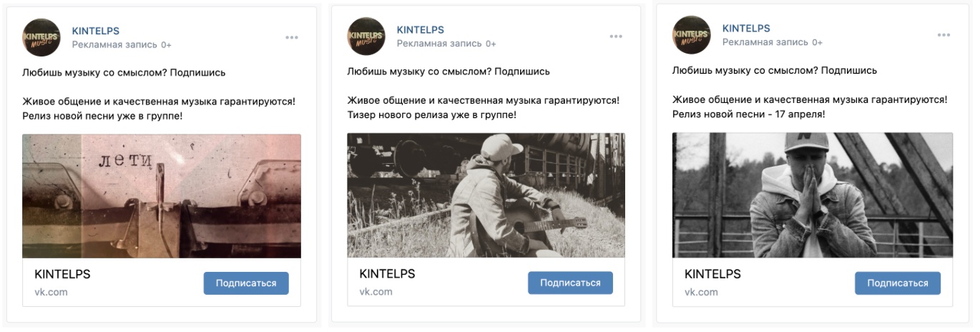This screenshot has width=980, height=332.
Task: Open the typewriter 'лети' image
Action: (162, 195)
